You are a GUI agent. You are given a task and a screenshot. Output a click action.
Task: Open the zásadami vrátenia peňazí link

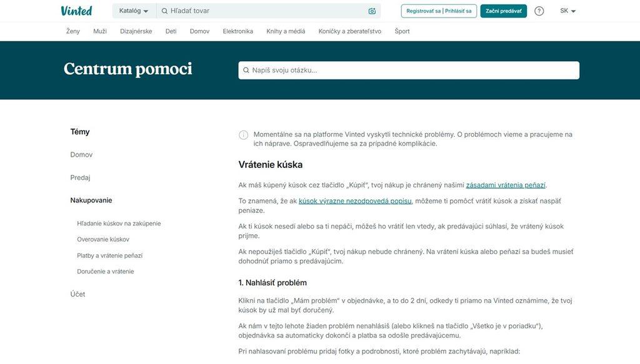[505, 185]
